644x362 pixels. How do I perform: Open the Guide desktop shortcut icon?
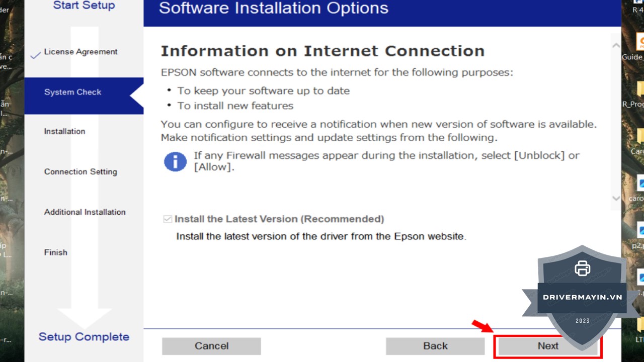click(x=640, y=42)
